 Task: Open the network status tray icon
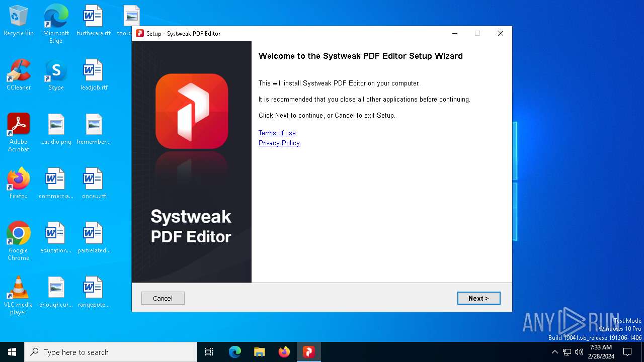(567, 352)
